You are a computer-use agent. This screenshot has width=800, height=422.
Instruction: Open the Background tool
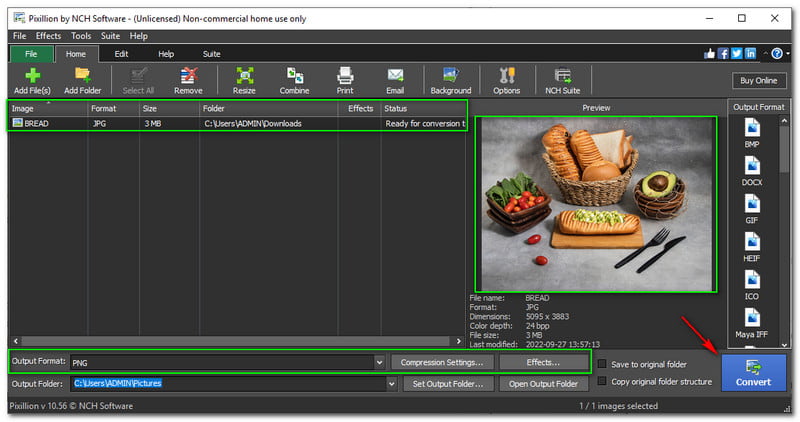tap(450, 76)
